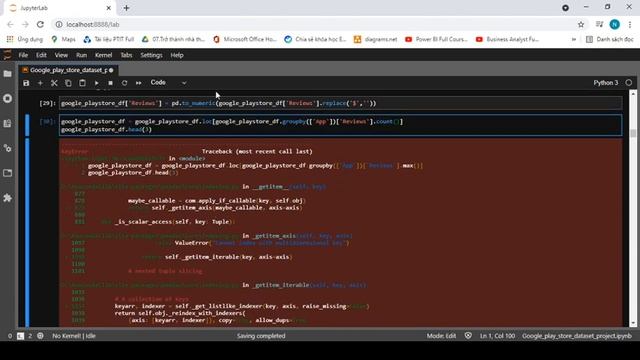
Task: Open the Kernel menu
Action: click(103, 55)
